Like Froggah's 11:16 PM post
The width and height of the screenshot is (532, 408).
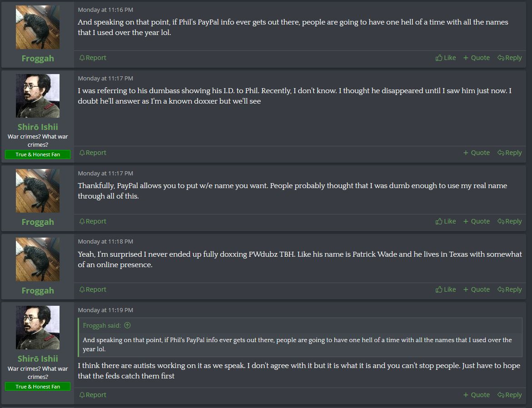[446, 58]
